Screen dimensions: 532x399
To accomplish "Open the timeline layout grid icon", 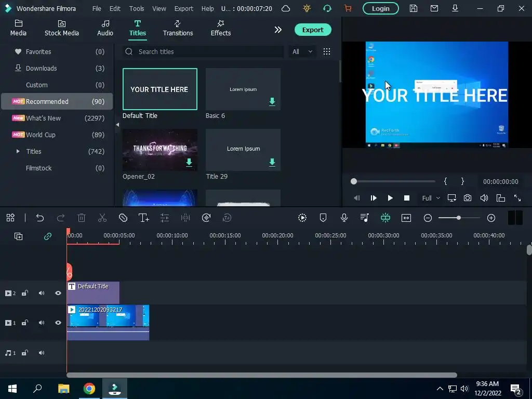I will point(10,218).
